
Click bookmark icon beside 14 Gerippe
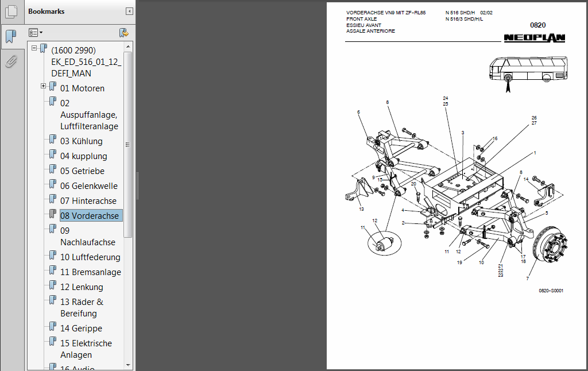coord(52,327)
